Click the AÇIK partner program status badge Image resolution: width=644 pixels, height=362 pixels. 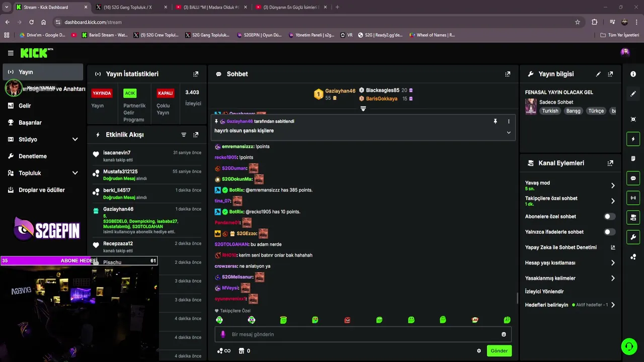click(130, 93)
